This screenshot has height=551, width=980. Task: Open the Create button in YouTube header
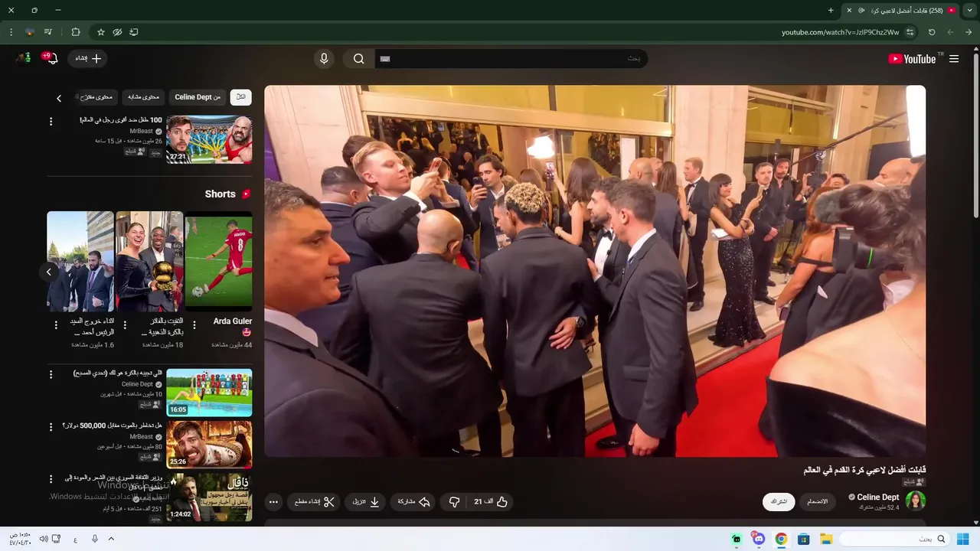coord(88,59)
